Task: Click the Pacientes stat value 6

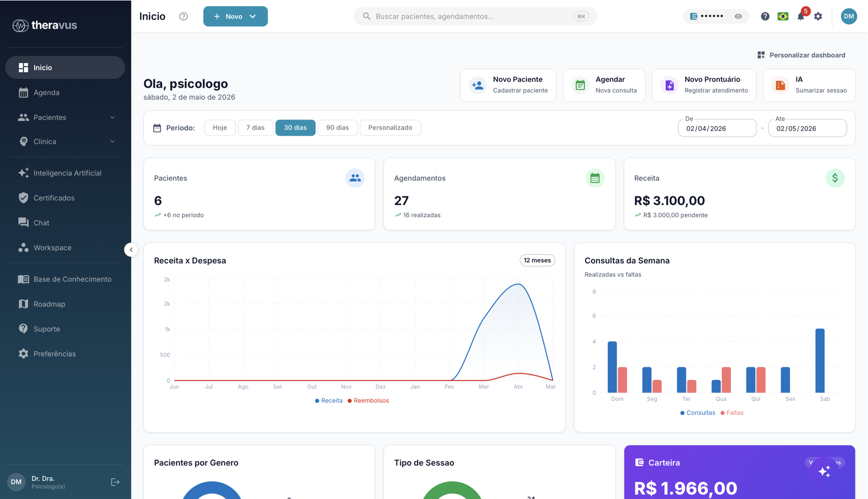Action: pyautogui.click(x=158, y=201)
